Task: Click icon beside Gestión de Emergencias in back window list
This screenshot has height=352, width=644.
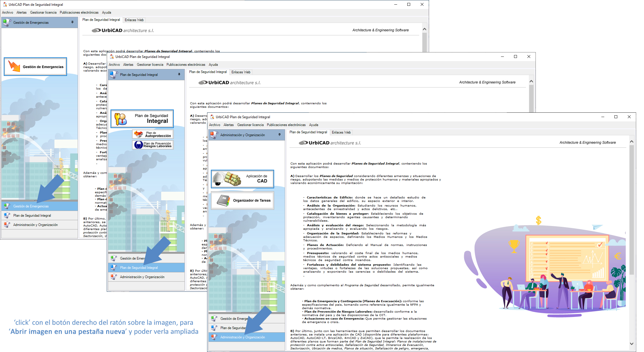Action: (7, 206)
